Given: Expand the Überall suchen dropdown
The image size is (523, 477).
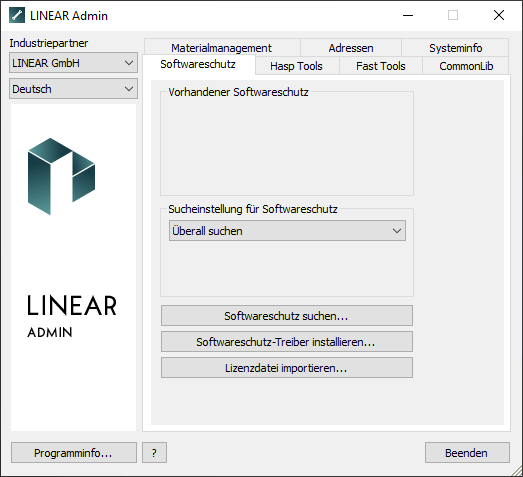Looking at the screenshot, I should [x=287, y=230].
